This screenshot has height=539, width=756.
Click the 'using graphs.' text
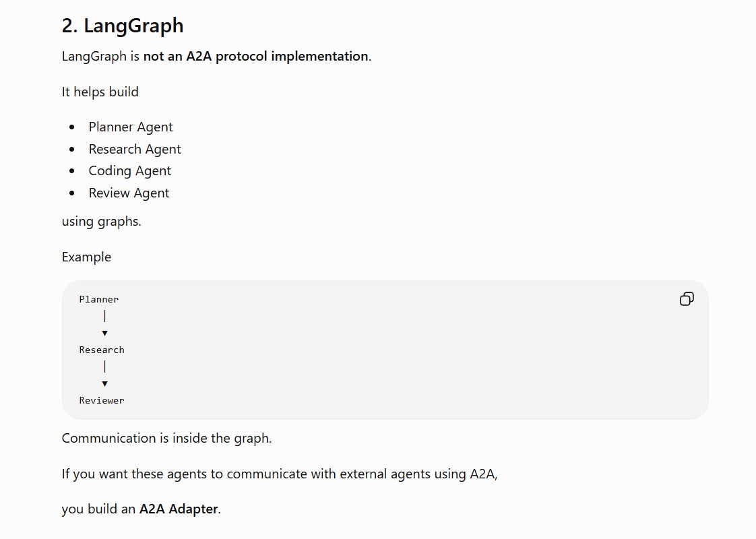(x=101, y=222)
